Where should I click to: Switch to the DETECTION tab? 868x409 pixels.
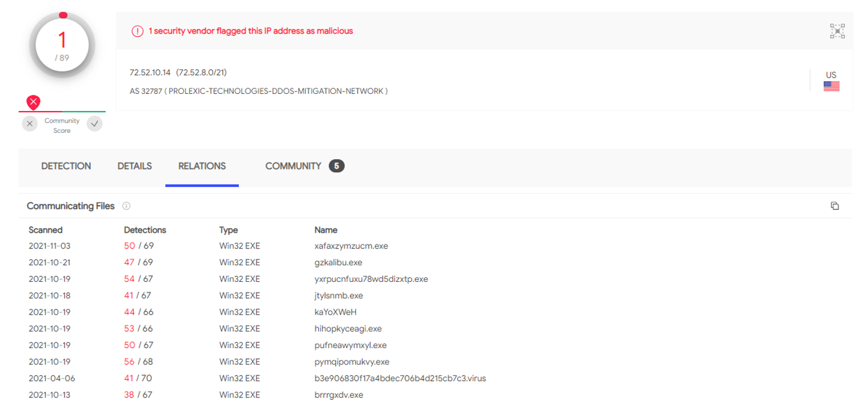(x=66, y=166)
